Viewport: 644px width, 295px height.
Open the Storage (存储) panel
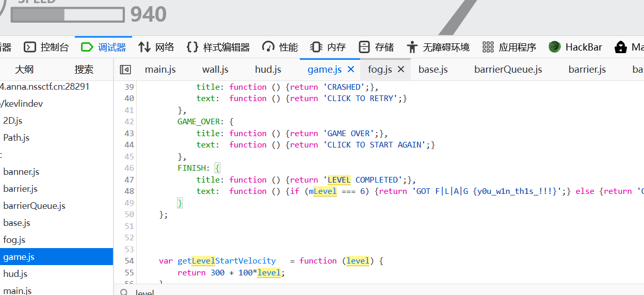pyautogui.click(x=377, y=47)
